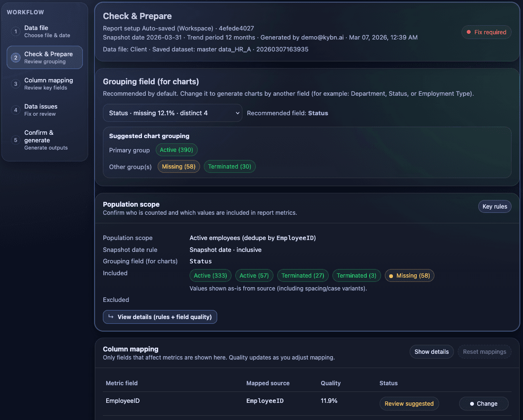The height and width of the screenshot is (420, 523).
Task: Switch to the Check & Prepare workflow step
Action: tap(44, 57)
